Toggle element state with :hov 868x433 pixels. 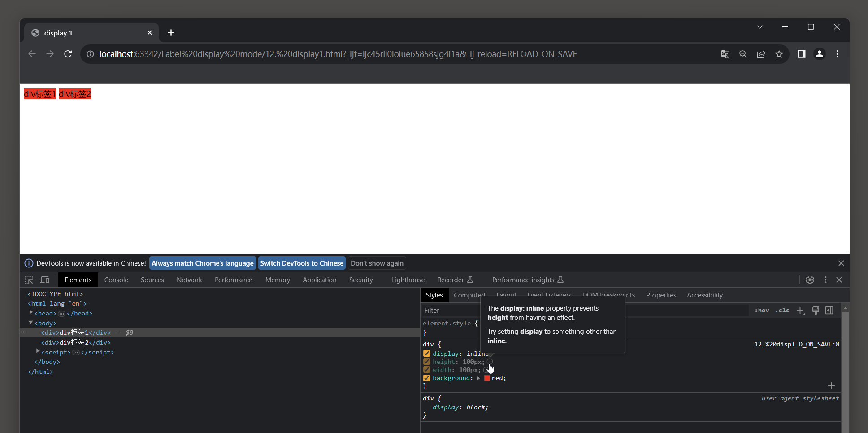(x=762, y=311)
